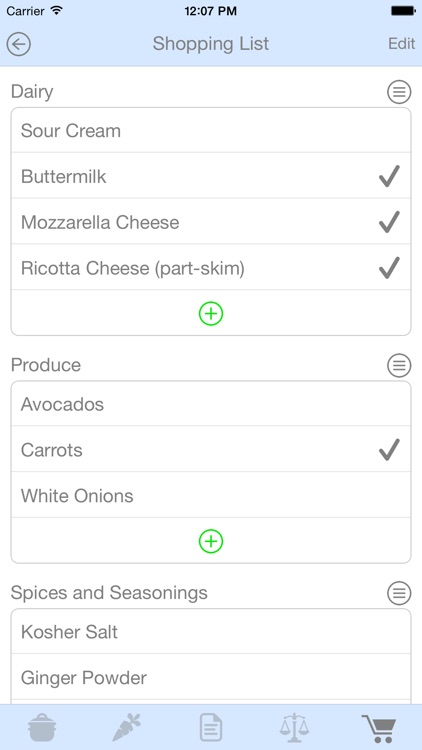Switch to the cooking pot tab
Viewport: 422px width, 750px height.
coord(42,727)
